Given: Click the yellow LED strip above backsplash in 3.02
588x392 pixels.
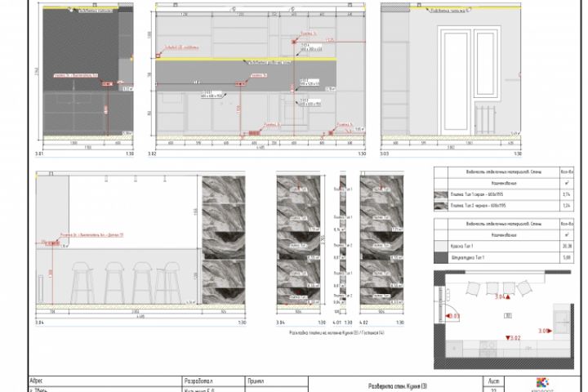Looking at the screenshot, I should pos(246,59).
